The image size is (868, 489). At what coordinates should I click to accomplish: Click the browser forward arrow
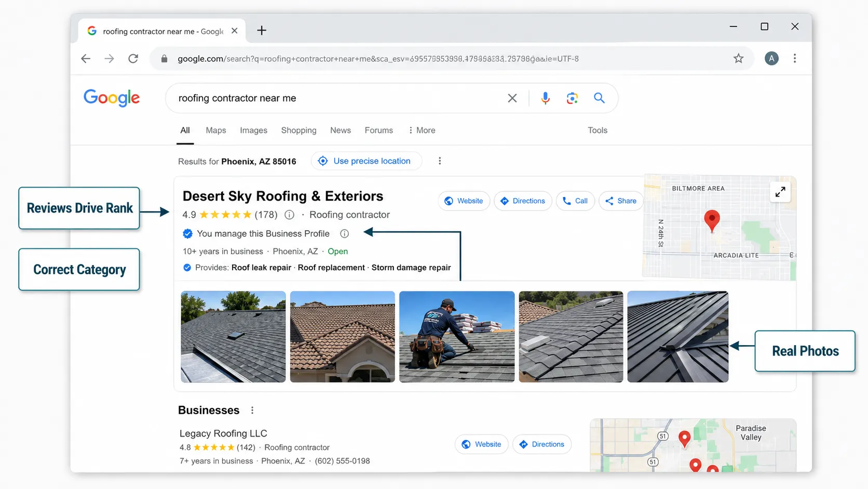[109, 59]
